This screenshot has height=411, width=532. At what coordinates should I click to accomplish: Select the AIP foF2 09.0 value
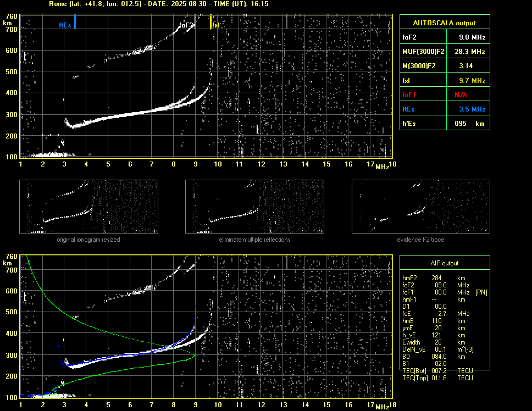pyautogui.click(x=441, y=285)
